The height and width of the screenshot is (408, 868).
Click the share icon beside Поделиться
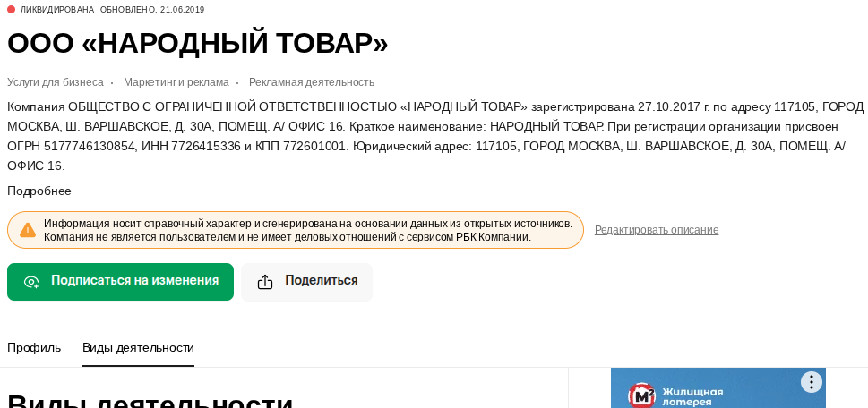coord(265,282)
